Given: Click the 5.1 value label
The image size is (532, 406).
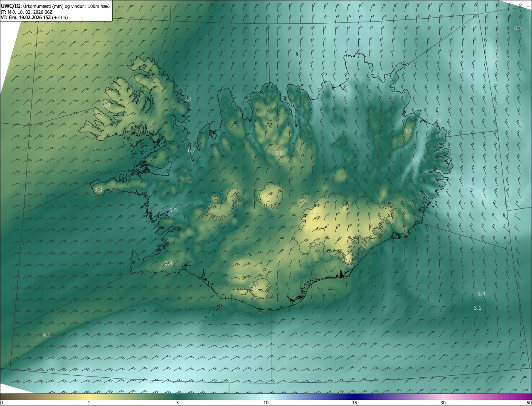Looking at the screenshot, I should 478,308.
